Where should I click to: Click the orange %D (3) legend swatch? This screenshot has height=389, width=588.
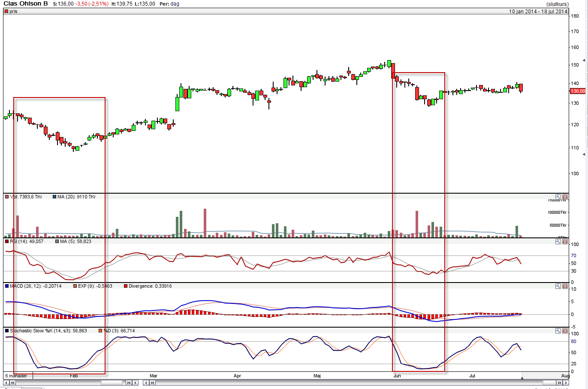tap(100, 331)
